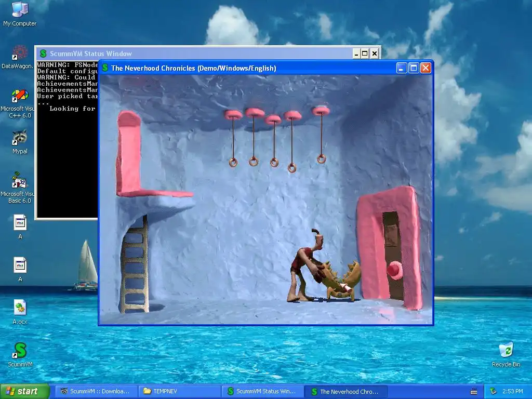532x399 pixels.
Task: Select the A.ocx file icon
Action: (x=20, y=312)
